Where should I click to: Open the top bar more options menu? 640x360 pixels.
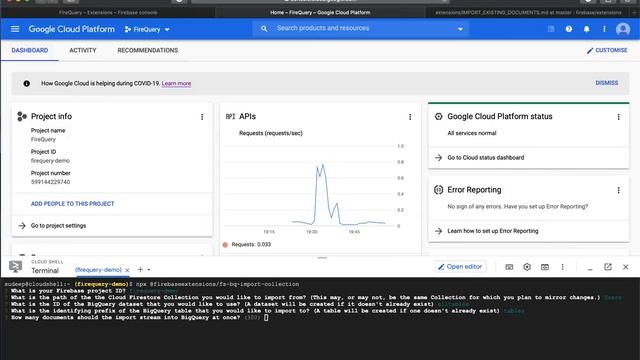click(604, 29)
